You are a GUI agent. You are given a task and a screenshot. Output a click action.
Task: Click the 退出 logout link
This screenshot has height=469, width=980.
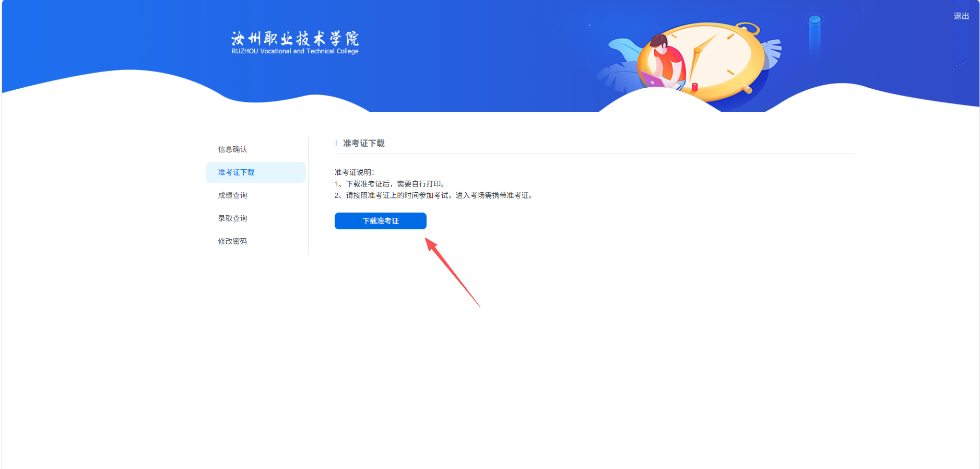[x=961, y=16]
